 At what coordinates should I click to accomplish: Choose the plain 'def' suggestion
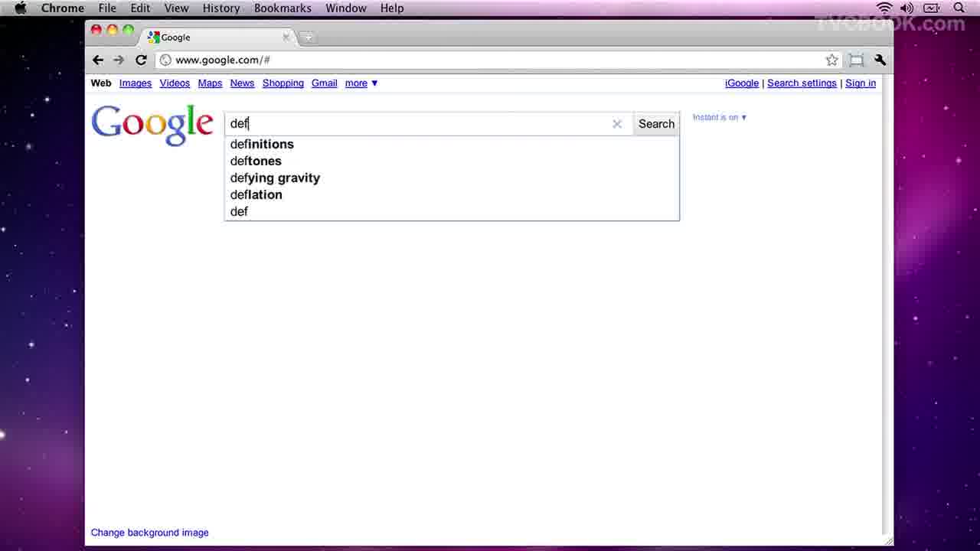(452, 211)
